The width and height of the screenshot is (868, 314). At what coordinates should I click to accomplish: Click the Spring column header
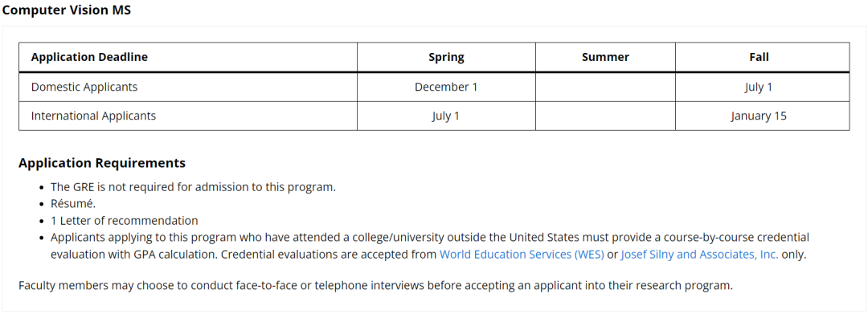click(x=446, y=57)
